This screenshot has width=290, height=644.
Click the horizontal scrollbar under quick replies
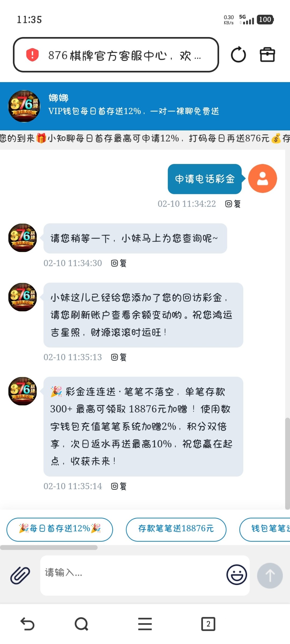[x=49, y=547]
